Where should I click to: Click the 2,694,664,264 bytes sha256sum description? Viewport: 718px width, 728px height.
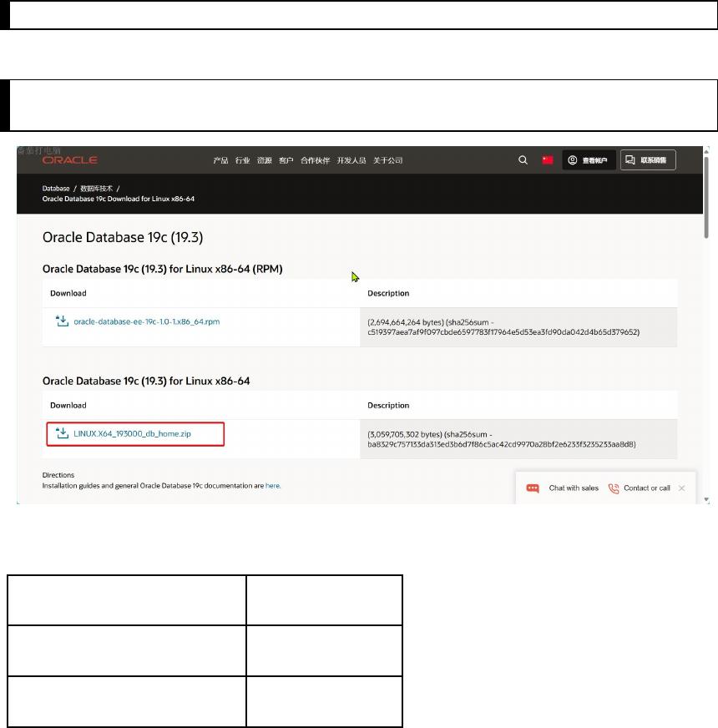click(503, 327)
